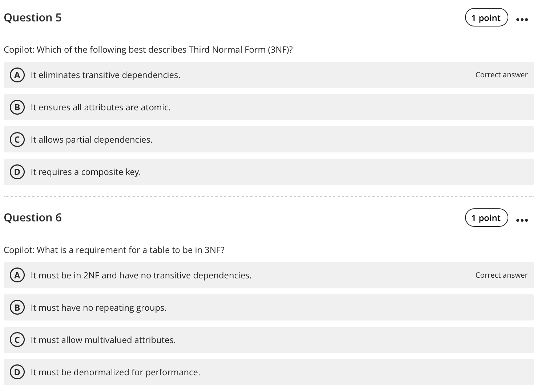Viewport: 545px width, 392px height.
Task: Click the 'Correct answer' label in Question 6
Action: click(501, 275)
